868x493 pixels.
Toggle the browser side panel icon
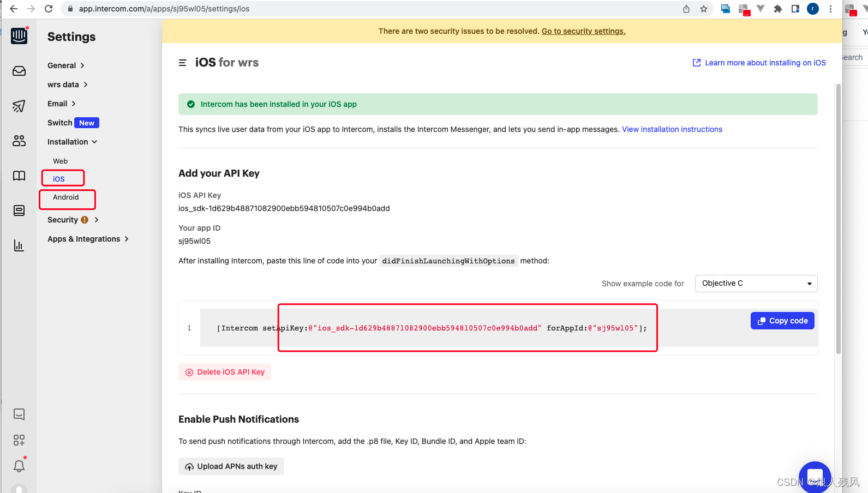click(795, 9)
